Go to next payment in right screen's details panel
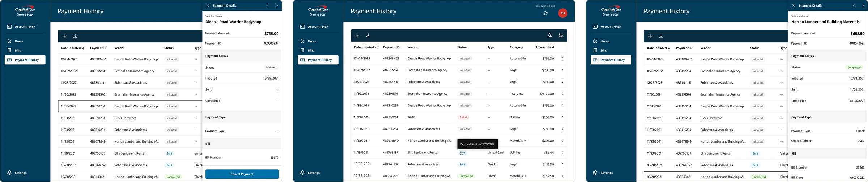 pos(863,6)
